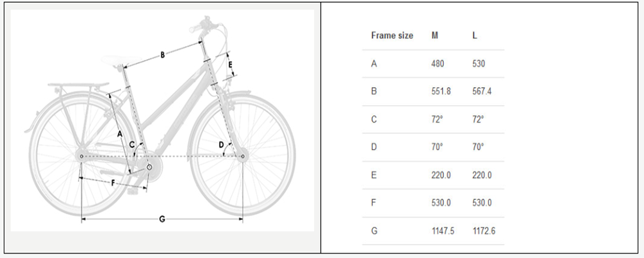The height and width of the screenshot is (258, 644).
Task: Select the value 1172.6 in row G
Action: (x=484, y=231)
